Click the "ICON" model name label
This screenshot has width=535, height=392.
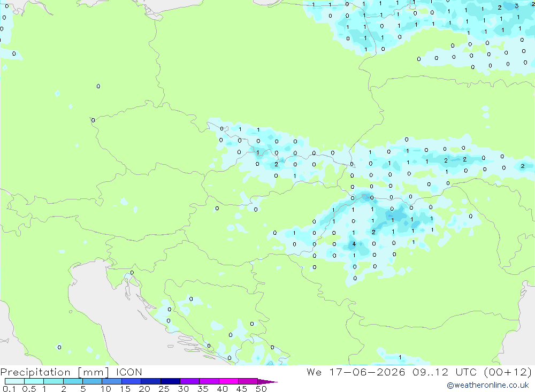129,372
